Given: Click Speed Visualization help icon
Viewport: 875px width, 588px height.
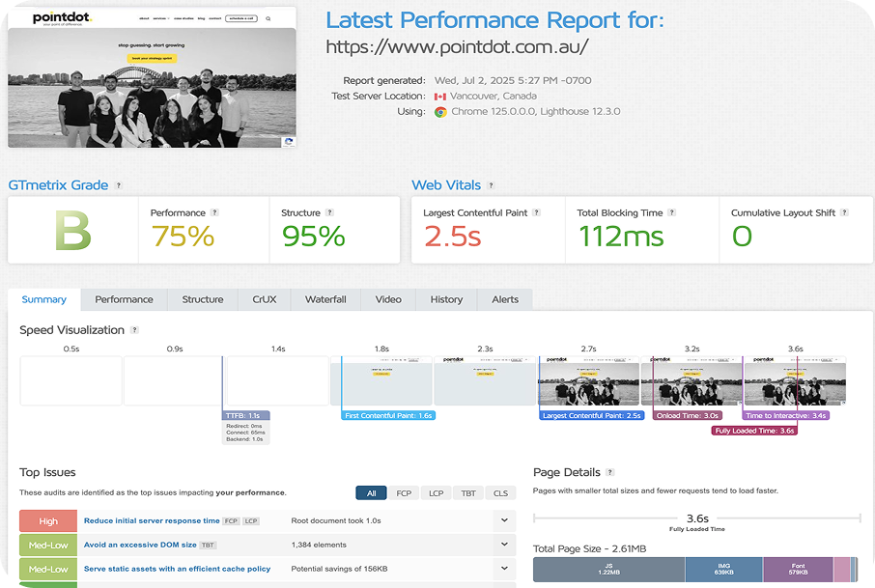Looking at the screenshot, I should point(134,330).
